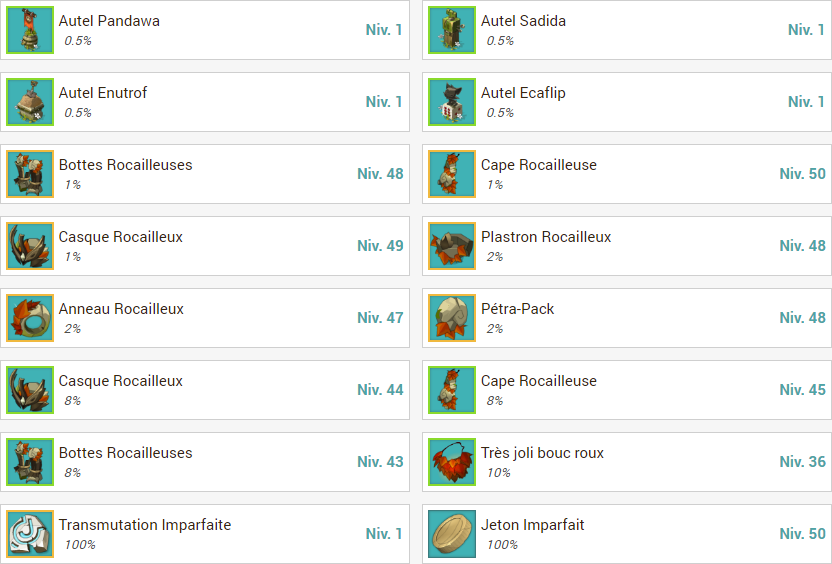The width and height of the screenshot is (832, 564).
Task: Open the Jeton Imparfait coin icon
Action: [x=452, y=534]
